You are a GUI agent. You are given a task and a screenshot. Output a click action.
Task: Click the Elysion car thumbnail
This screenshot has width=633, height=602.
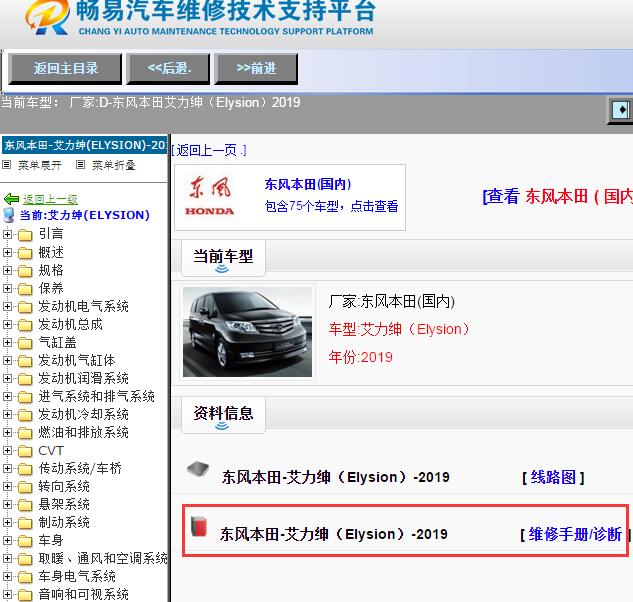point(247,332)
